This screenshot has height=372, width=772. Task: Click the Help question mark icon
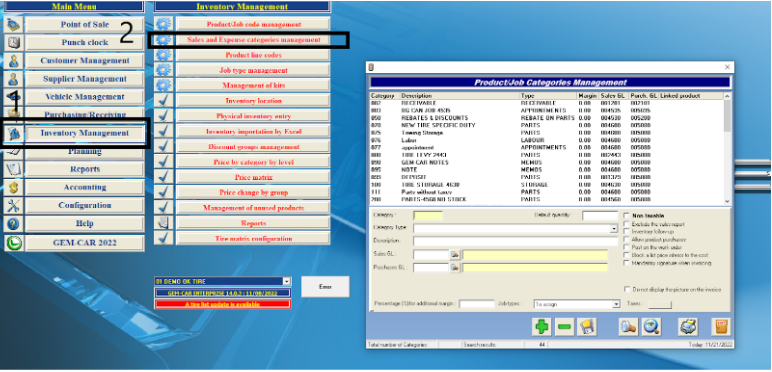tap(13, 224)
